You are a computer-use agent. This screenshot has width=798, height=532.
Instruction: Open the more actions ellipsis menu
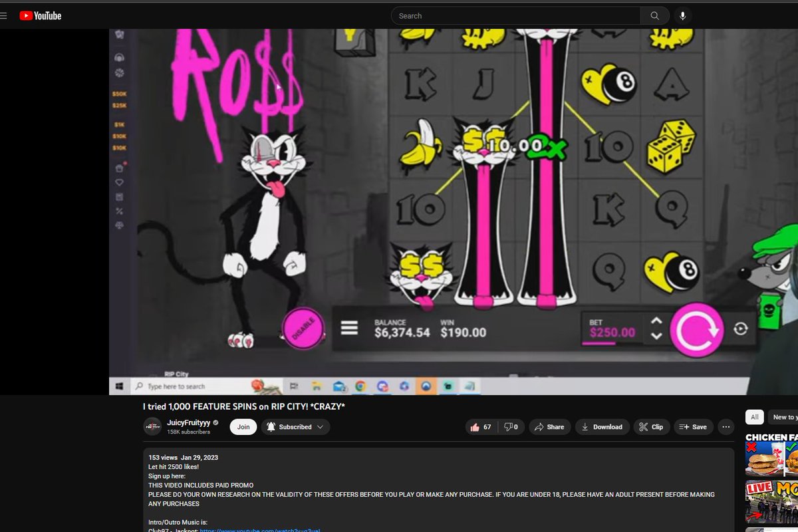click(726, 427)
